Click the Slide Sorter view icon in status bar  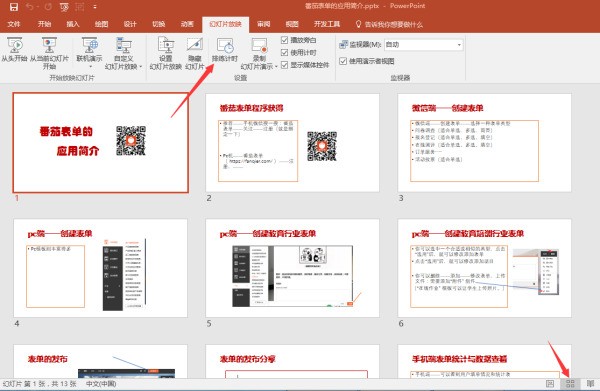tap(570, 384)
